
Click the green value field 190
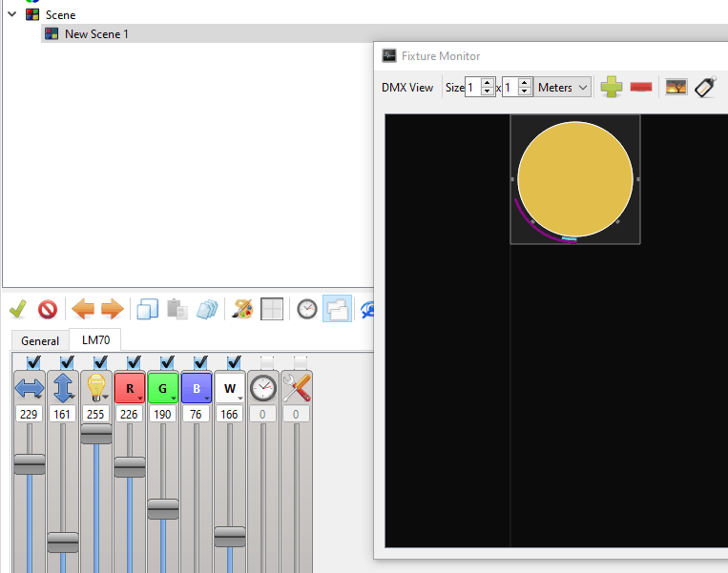coord(162,414)
